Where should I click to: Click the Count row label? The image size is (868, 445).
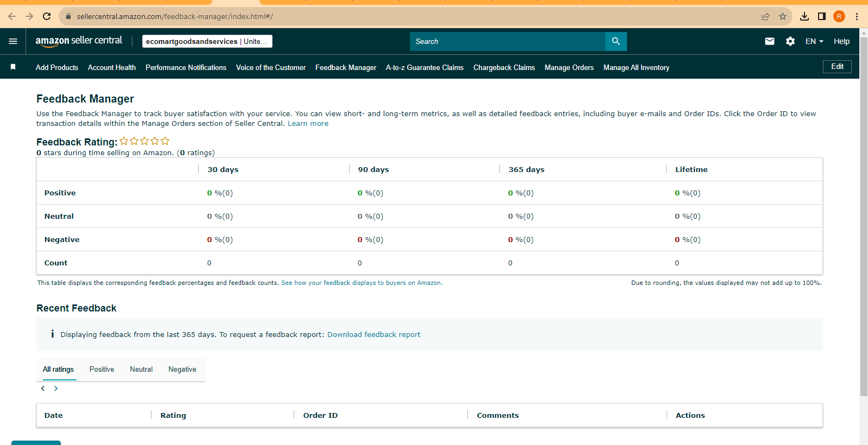click(x=56, y=263)
